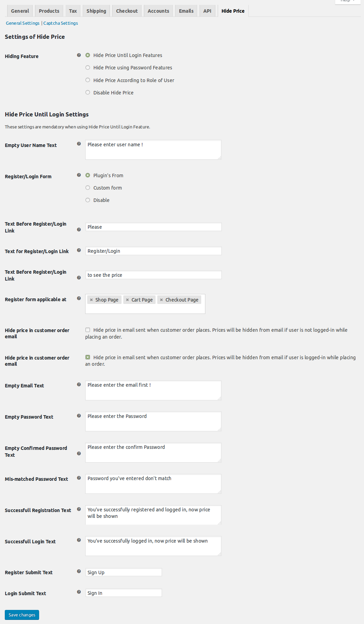Save changes to Hide Price settings
The image size is (364, 624).
[22, 615]
